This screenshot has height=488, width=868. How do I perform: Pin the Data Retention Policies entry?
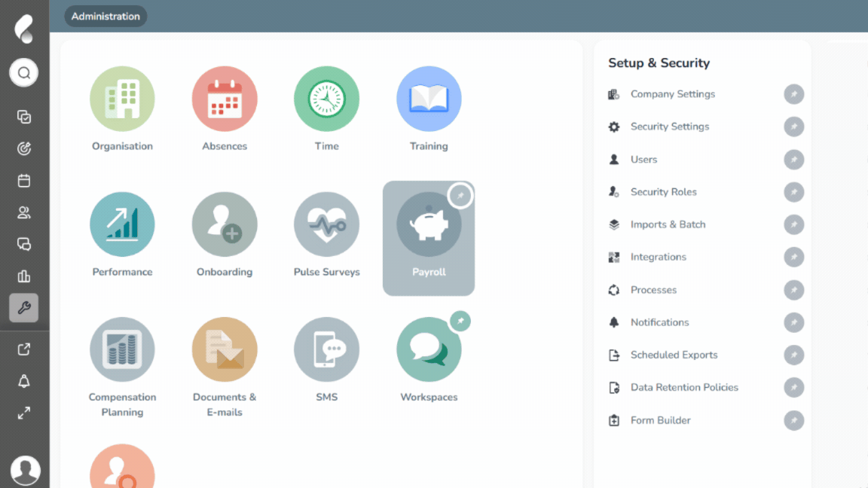[x=794, y=387]
